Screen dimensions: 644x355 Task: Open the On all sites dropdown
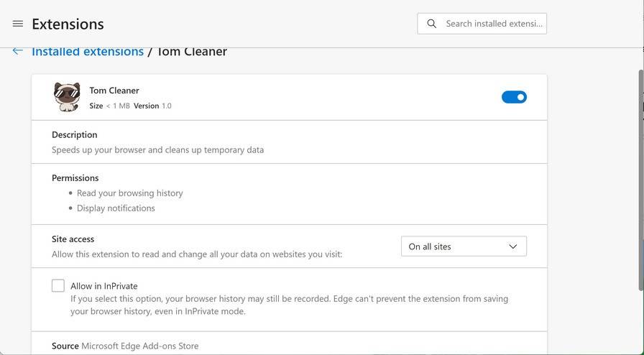[x=463, y=246]
